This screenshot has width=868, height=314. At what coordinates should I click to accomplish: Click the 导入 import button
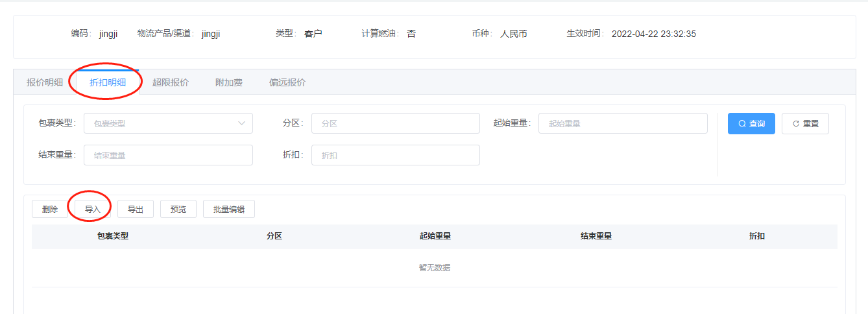coord(93,209)
